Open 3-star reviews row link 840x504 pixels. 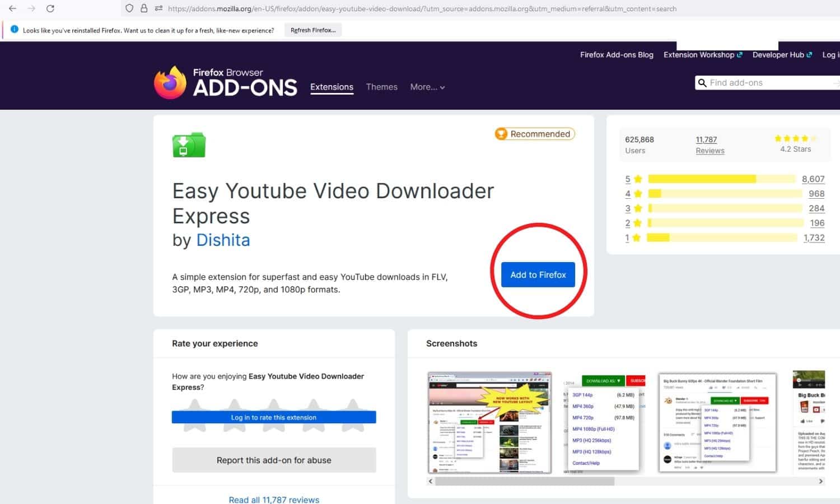point(633,208)
